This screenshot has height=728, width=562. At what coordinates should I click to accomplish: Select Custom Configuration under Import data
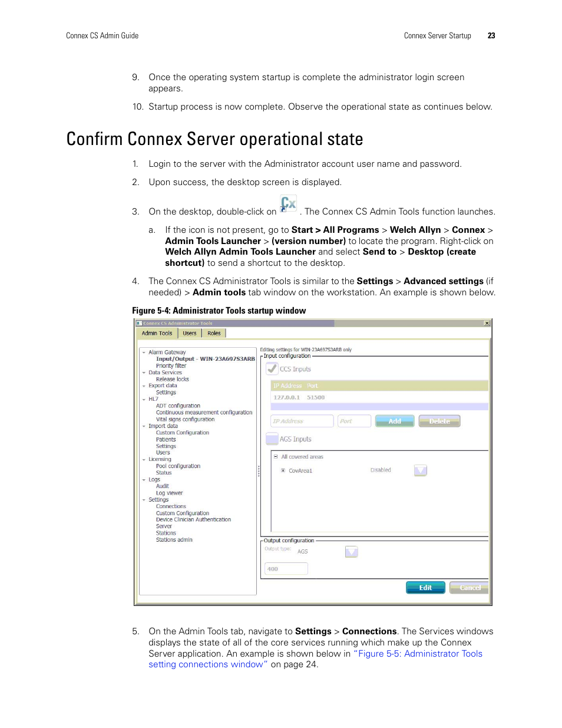pyautogui.click(x=183, y=433)
